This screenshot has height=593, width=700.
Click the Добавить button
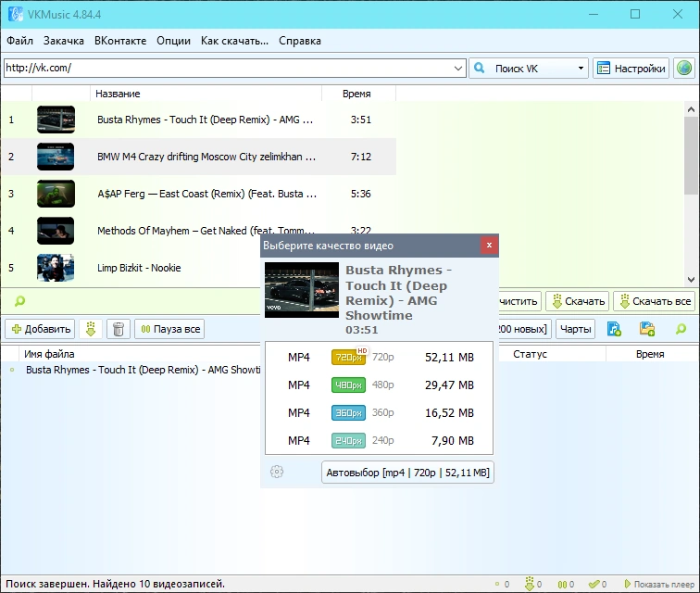[x=40, y=329]
